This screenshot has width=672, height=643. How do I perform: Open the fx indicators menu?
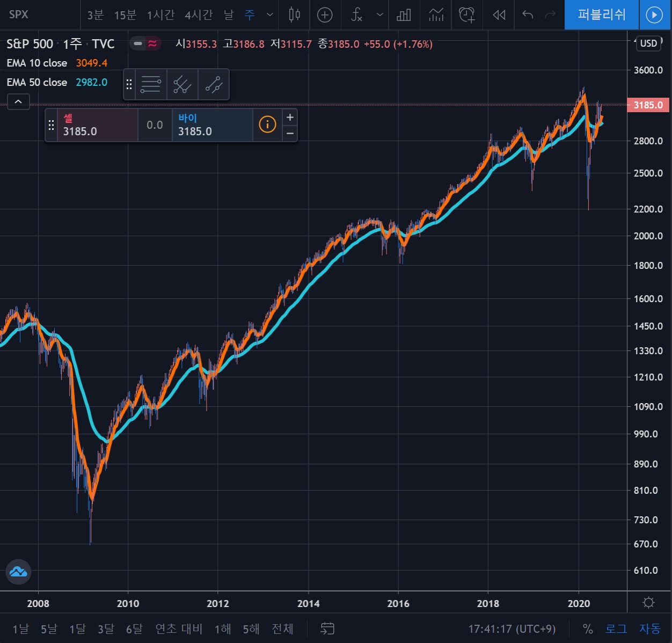tap(357, 14)
